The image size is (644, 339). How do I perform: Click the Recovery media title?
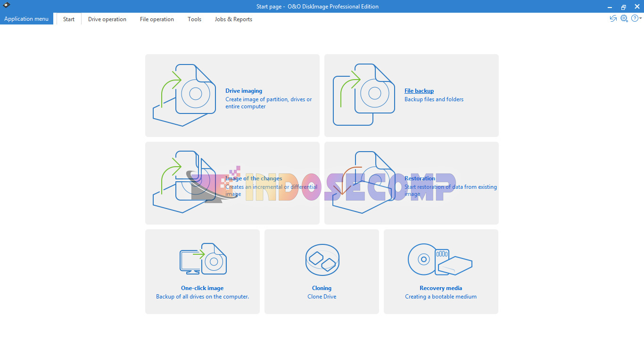point(441,288)
